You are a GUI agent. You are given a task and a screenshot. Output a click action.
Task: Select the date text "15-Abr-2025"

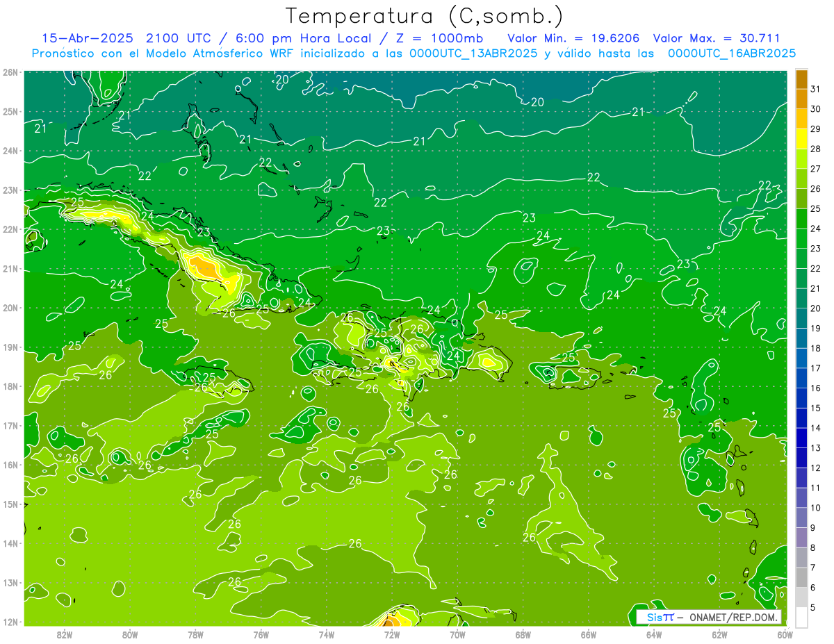click(89, 38)
